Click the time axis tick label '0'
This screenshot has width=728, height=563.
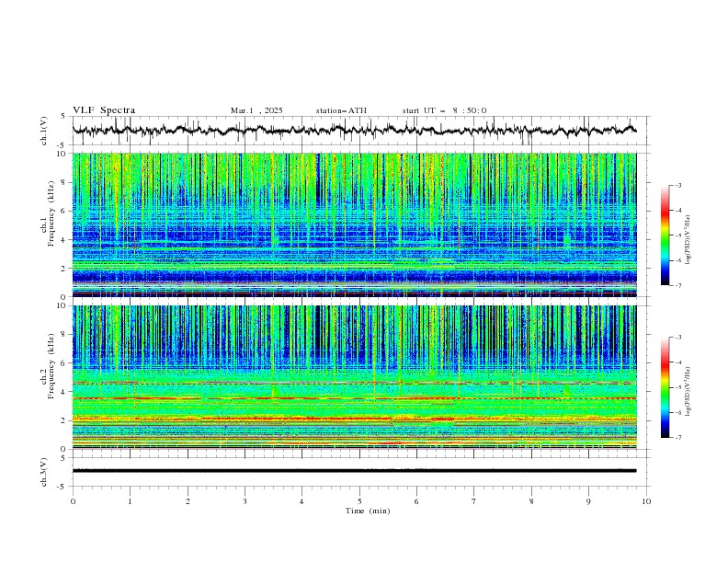(73, 501)
